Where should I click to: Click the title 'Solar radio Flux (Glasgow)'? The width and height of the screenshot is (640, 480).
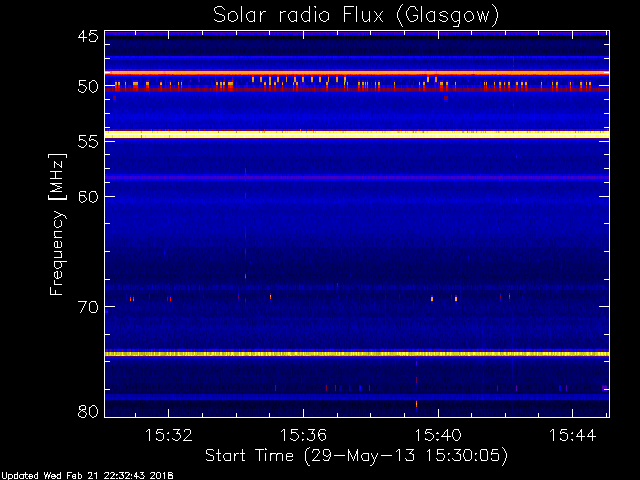click(356, 16)
